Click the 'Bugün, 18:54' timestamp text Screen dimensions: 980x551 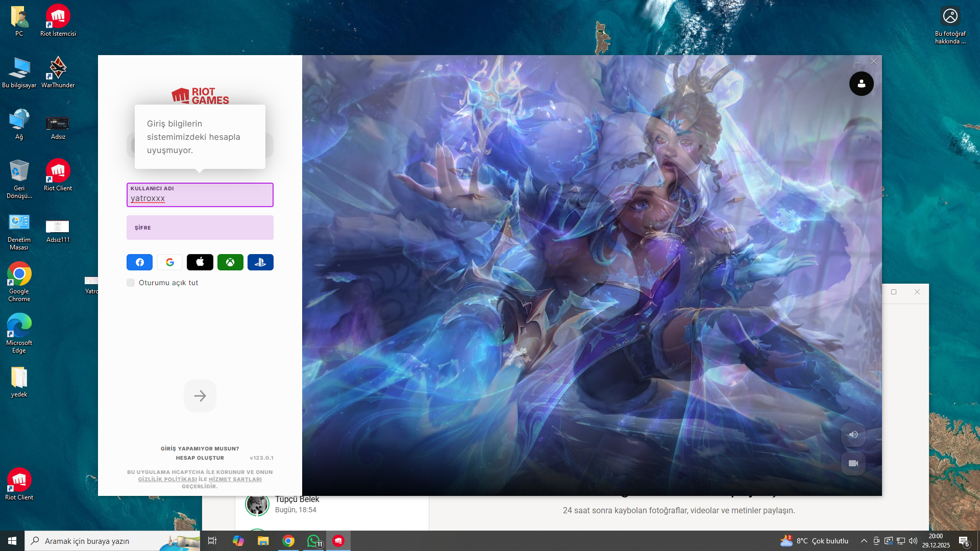[x=296, y=510]
